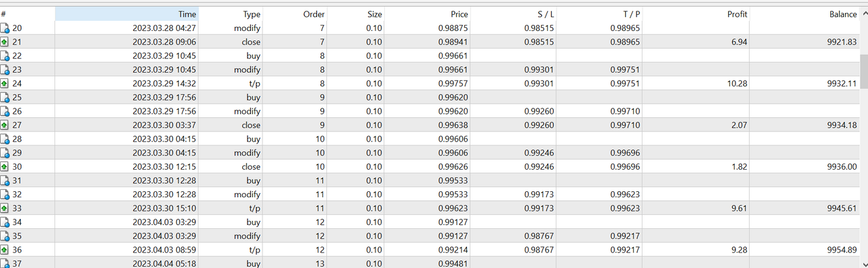Click profit value 9.61
868x268 pixels.
click(x=739, y=209)
